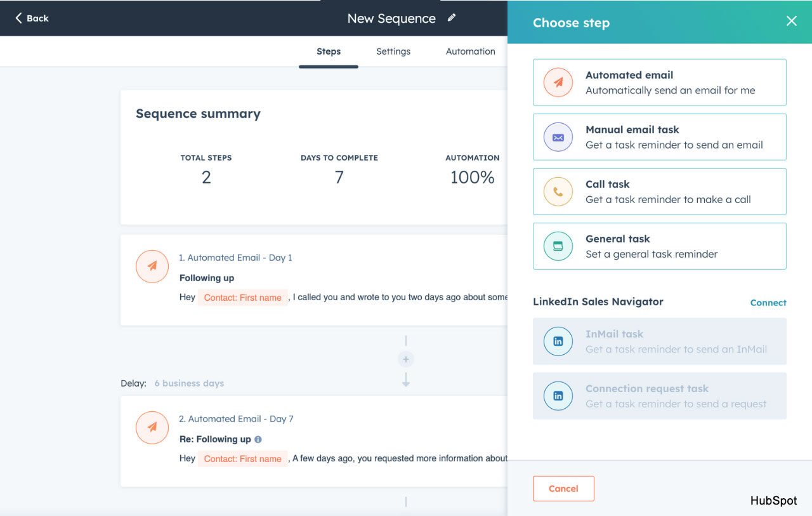Edit the 6 business days delay

pos(189,383)
